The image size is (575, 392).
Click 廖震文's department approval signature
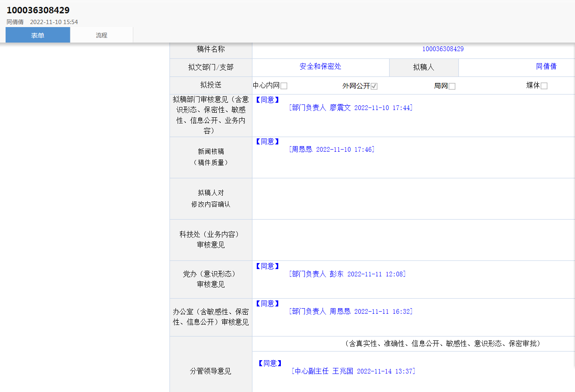(351, 108)
